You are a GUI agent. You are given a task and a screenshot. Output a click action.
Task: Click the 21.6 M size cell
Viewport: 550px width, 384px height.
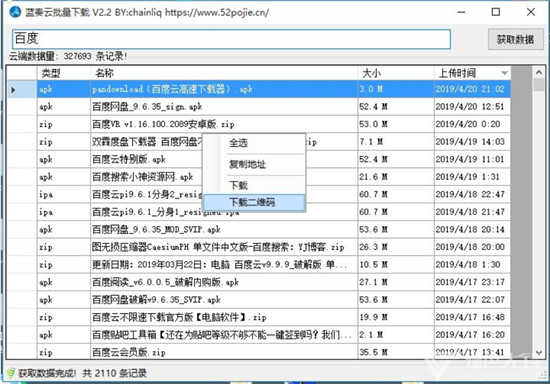coord(396,177)
